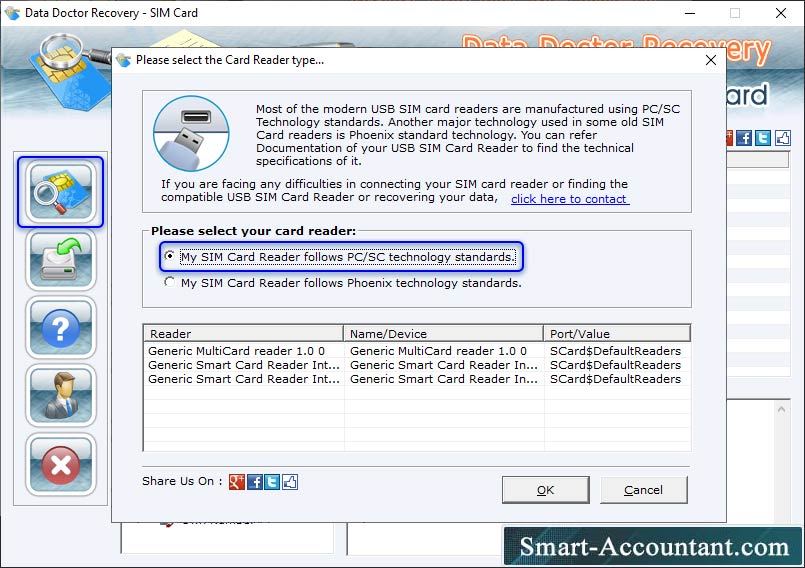
Task: Sort by the Name/Device column header
Action: coord(444,333)
